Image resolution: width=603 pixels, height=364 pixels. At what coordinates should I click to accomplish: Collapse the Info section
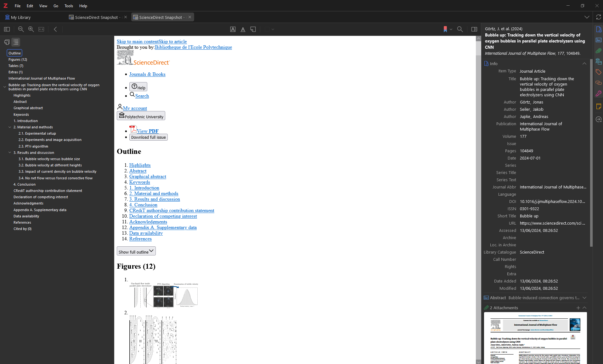coord(584,64)
